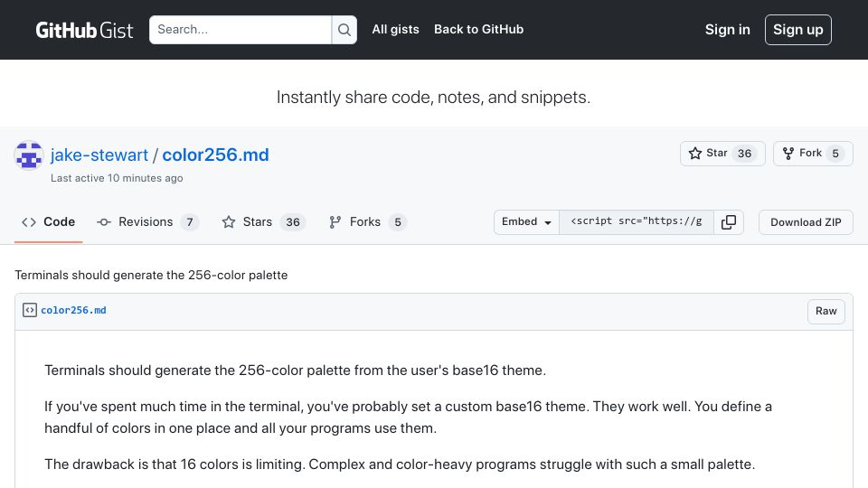
Task: Select the embed script URL field
Action: click(637, 222)
